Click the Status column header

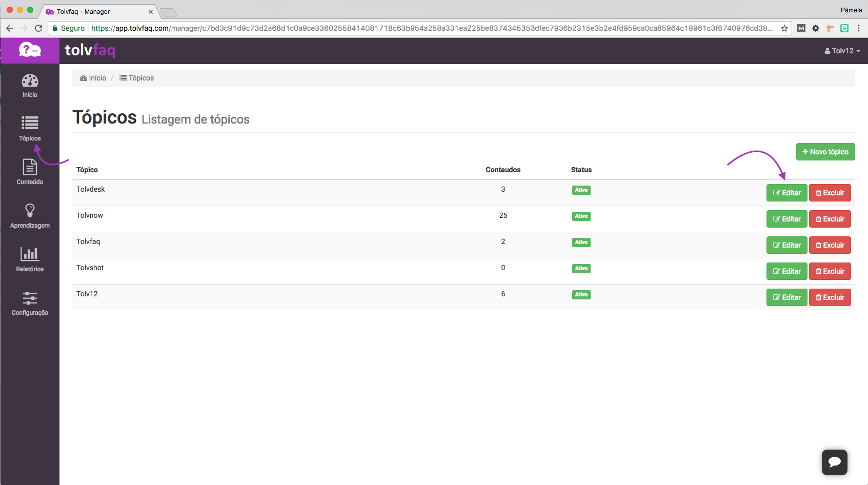(x=581, y=170)
